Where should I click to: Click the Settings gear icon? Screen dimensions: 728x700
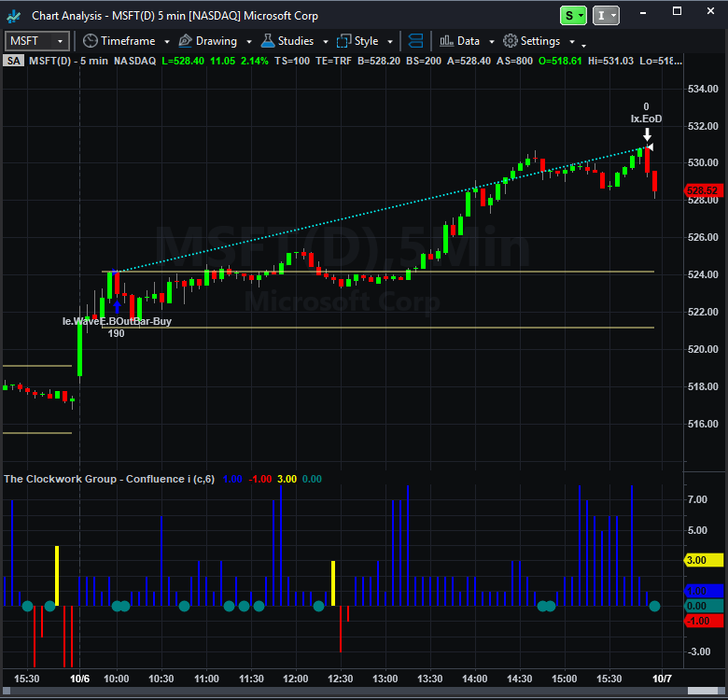pos(511,41)
